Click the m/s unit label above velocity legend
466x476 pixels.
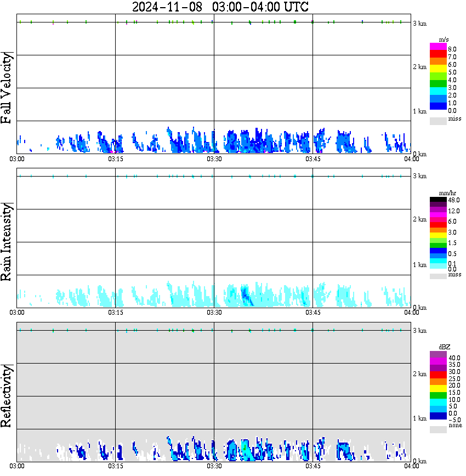coord(444,40)
